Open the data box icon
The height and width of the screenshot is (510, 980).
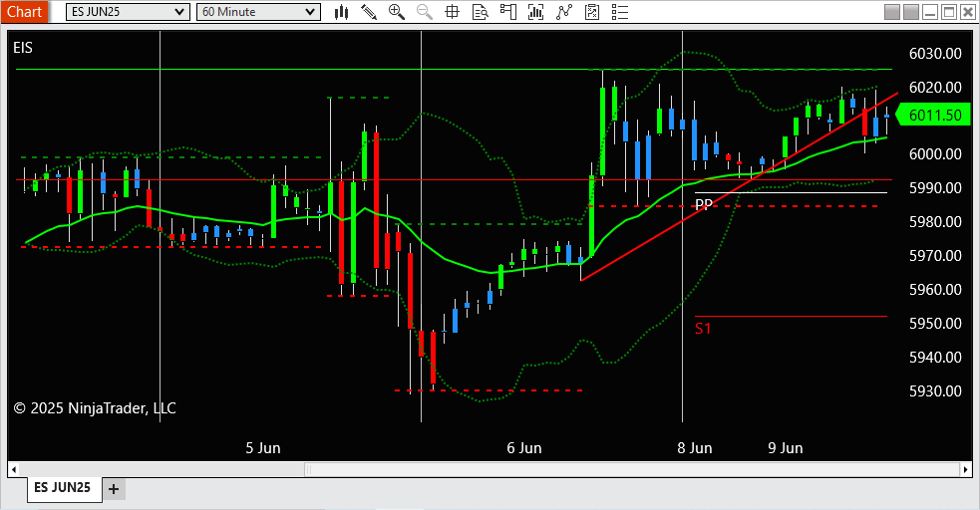pyautogui.click(x=480, y=12)
